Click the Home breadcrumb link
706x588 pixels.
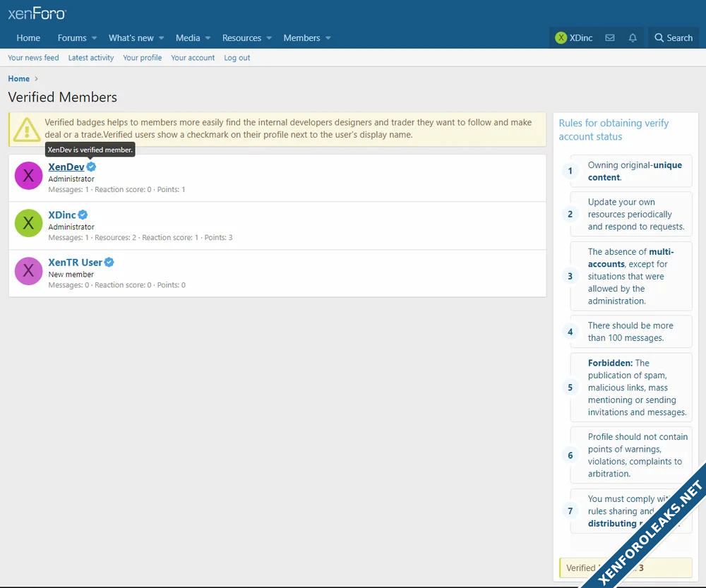[19, 79]
